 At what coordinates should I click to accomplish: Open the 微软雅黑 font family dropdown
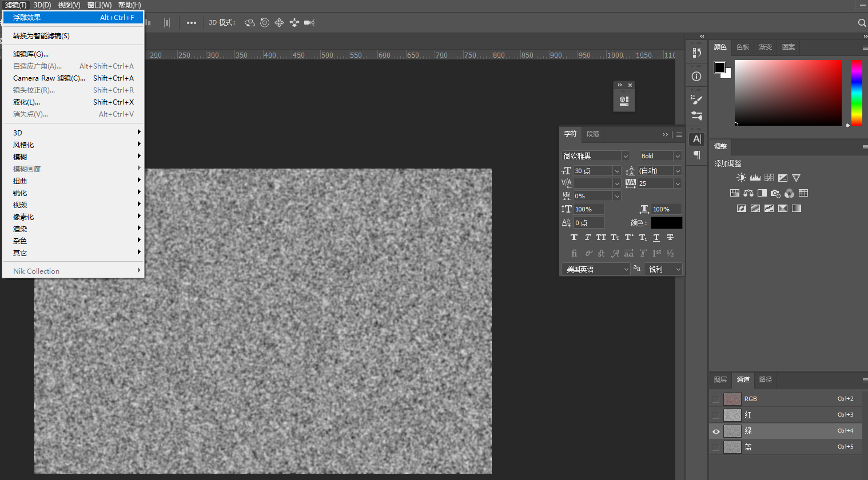625,156
